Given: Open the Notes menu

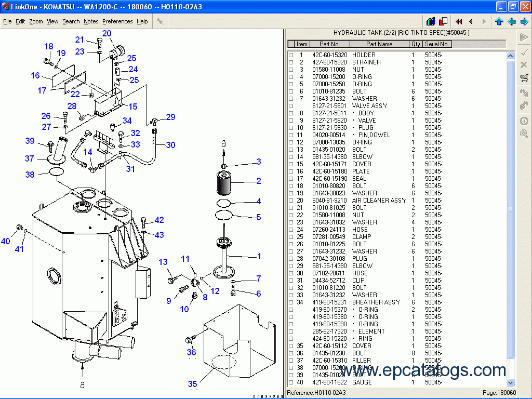Looking at the screenshot, I should [x=91, y=21].
